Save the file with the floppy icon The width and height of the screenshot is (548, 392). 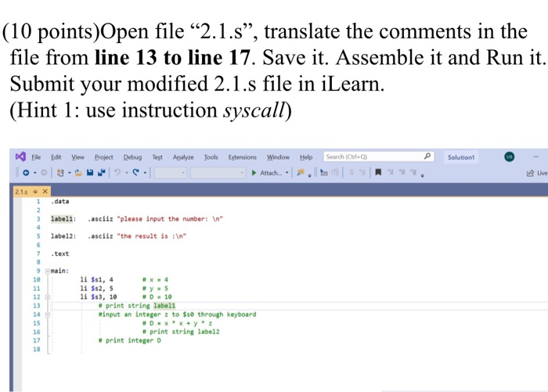pyautogui.click(x=90, y=173)
